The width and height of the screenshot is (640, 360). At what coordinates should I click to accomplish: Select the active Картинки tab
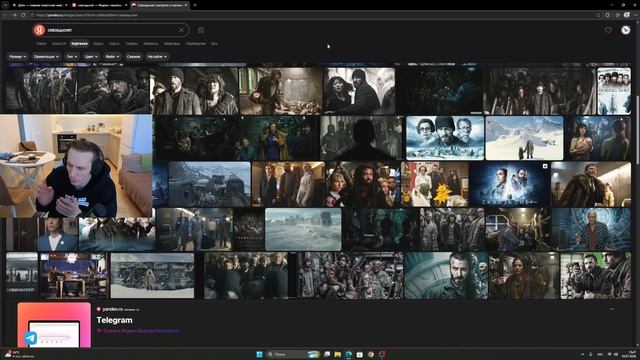(80, 44)
